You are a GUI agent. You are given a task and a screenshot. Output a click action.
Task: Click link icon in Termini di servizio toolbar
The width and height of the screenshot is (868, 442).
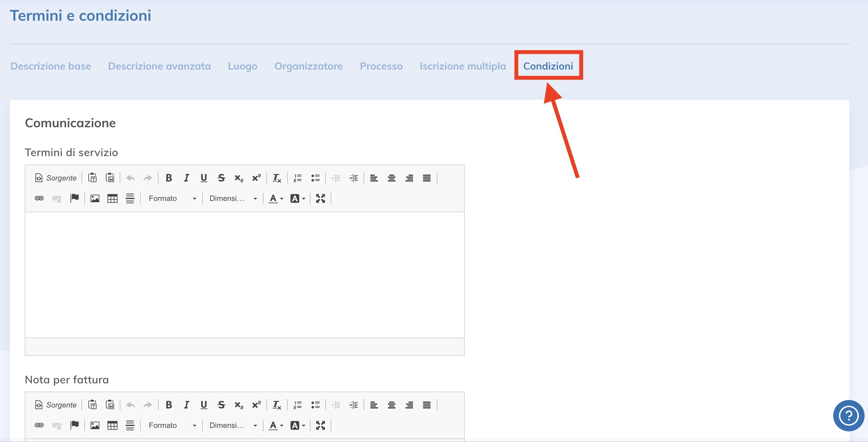tap(39, 198)
